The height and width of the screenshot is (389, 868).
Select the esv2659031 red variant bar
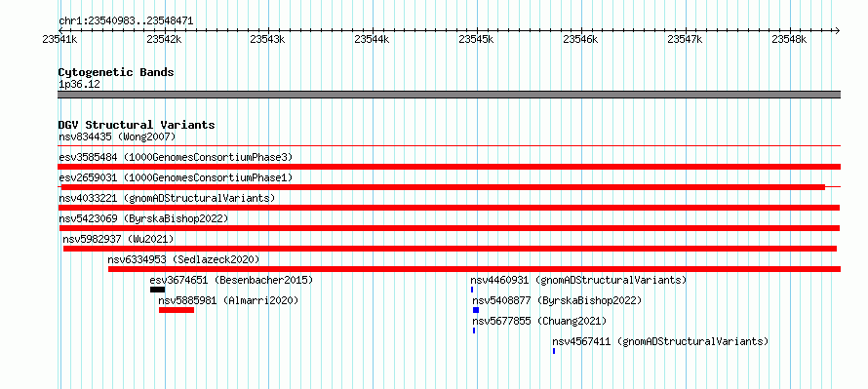(443, 187)
